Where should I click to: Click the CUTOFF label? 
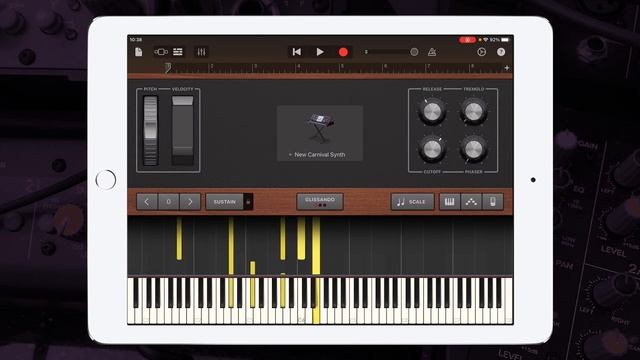(432, 172)
